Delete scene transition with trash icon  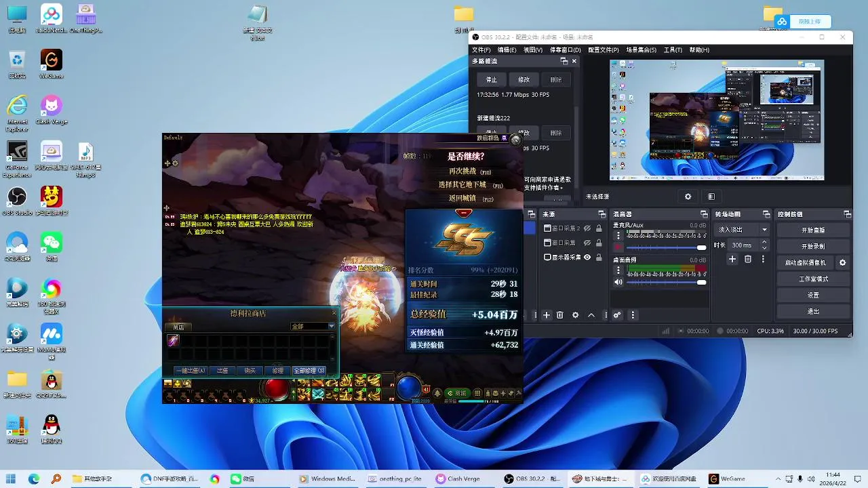748,259
